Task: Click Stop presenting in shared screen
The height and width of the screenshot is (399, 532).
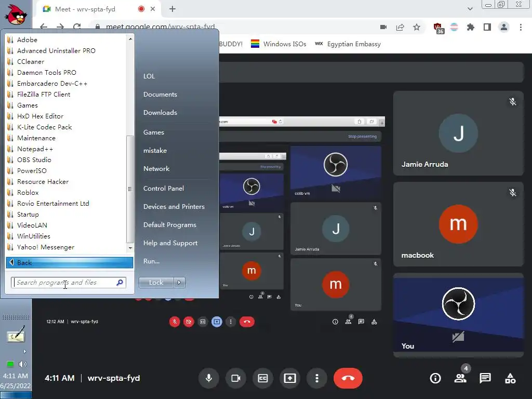Action: [x=362, y=137]
